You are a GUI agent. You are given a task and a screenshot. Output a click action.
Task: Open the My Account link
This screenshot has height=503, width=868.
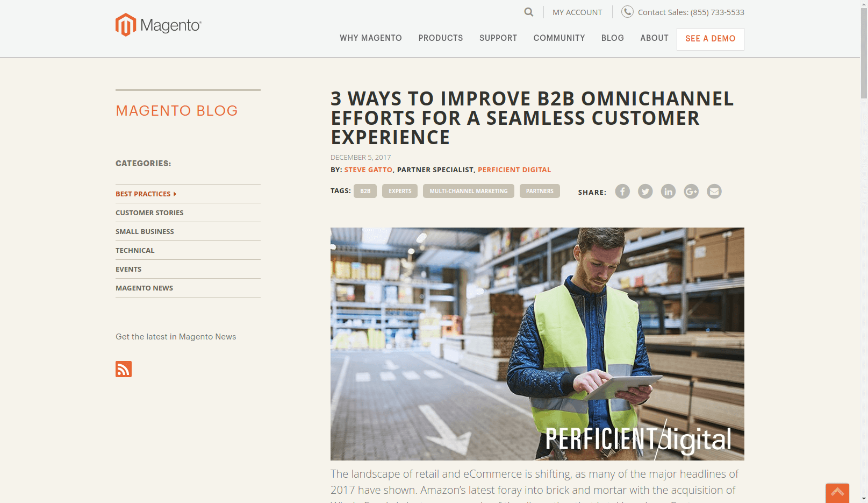577,12
